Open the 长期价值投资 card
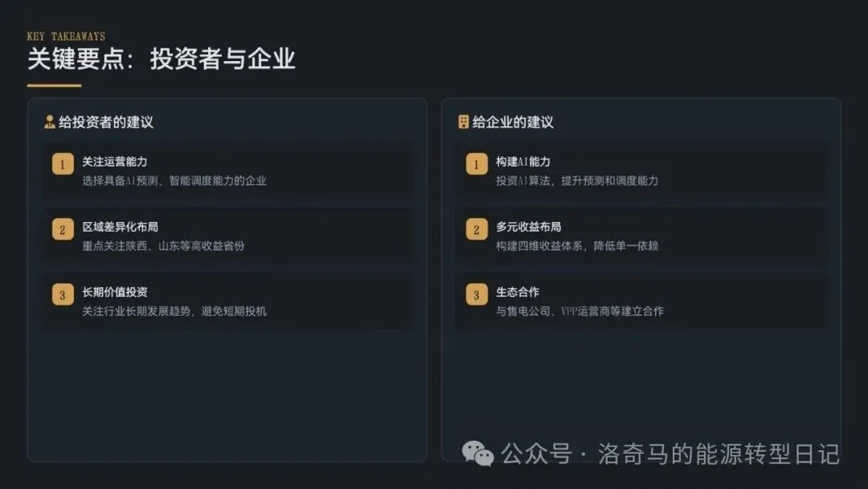The width and height of the screenshot is (868, 489). coord(227,302)
